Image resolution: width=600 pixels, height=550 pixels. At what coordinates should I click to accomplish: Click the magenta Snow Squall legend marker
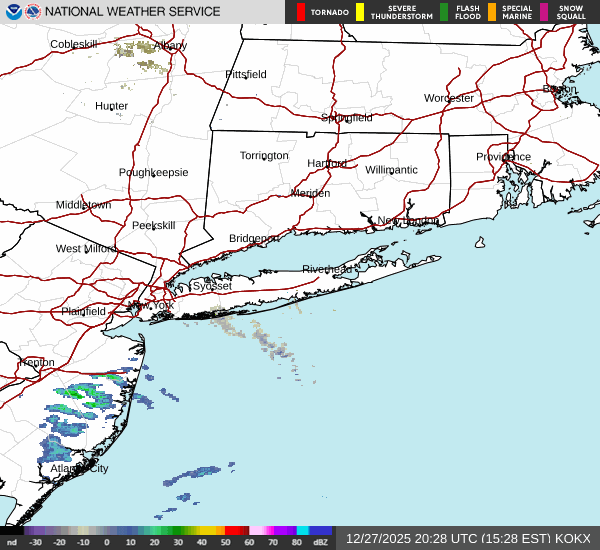[x=544, y=12]
